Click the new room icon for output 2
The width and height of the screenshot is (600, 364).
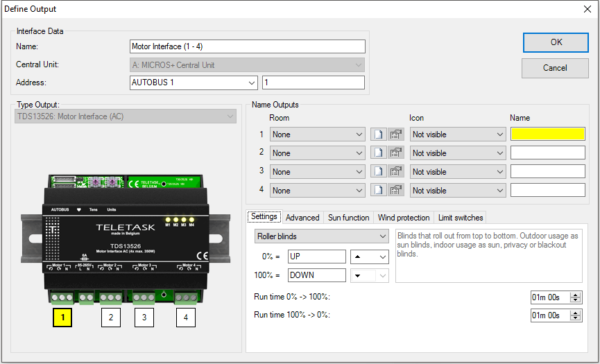379,153
